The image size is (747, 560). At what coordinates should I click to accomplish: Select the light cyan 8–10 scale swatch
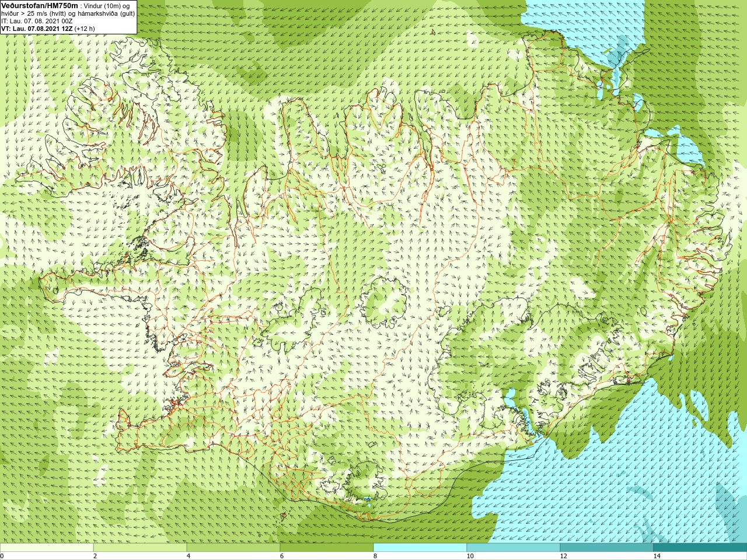420,547
